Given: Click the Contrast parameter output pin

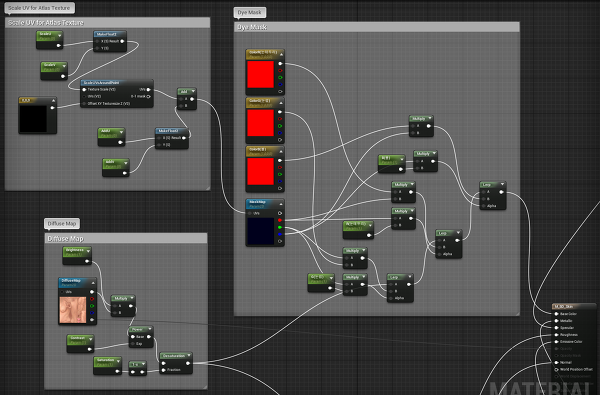Looking at the screenshot, I should point(90,349).
